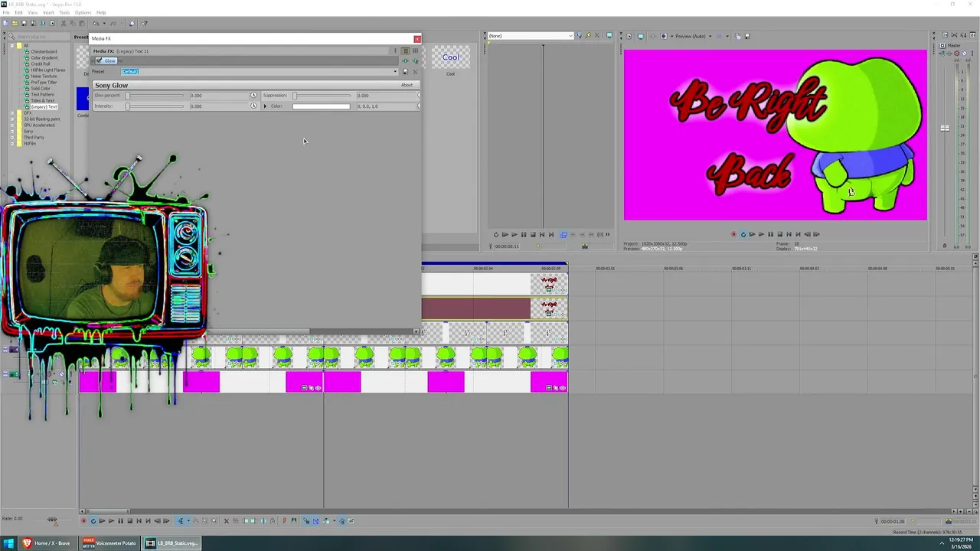The height and width of the screenshot is (551, 980).
Task: Click the Master bus mute icon
Action: tap(965, 53)
